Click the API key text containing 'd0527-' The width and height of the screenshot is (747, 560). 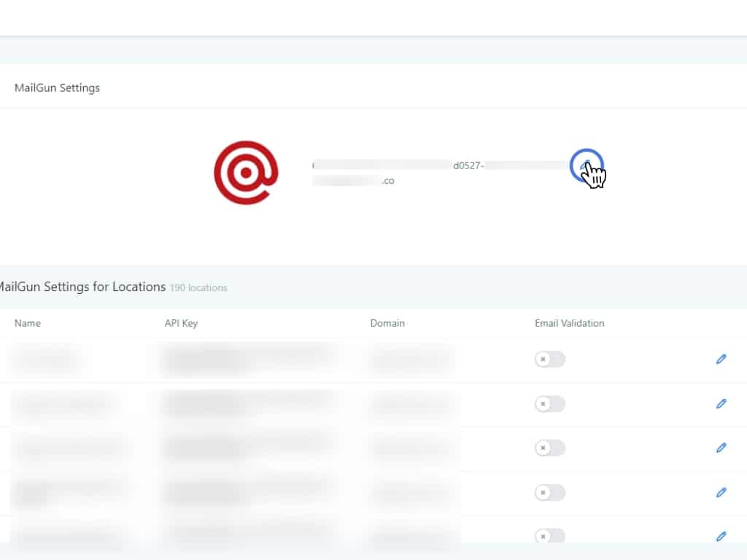point(468,166)
